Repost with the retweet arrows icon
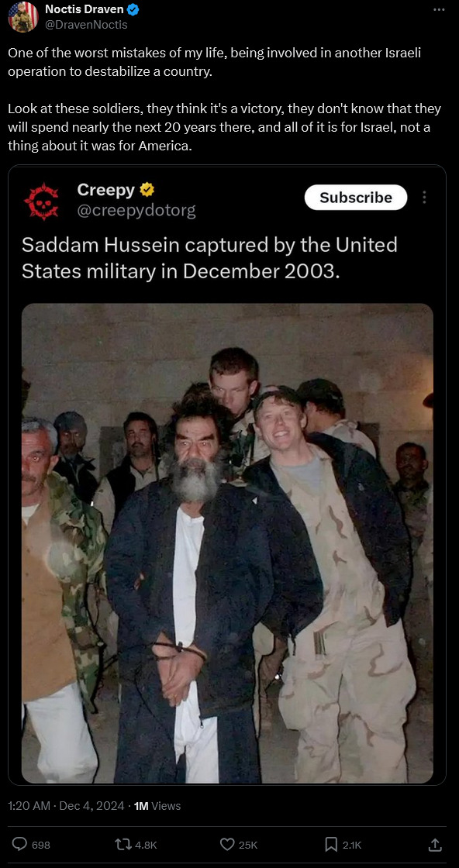This screenshot has height=868, width=459. point(123,844)
